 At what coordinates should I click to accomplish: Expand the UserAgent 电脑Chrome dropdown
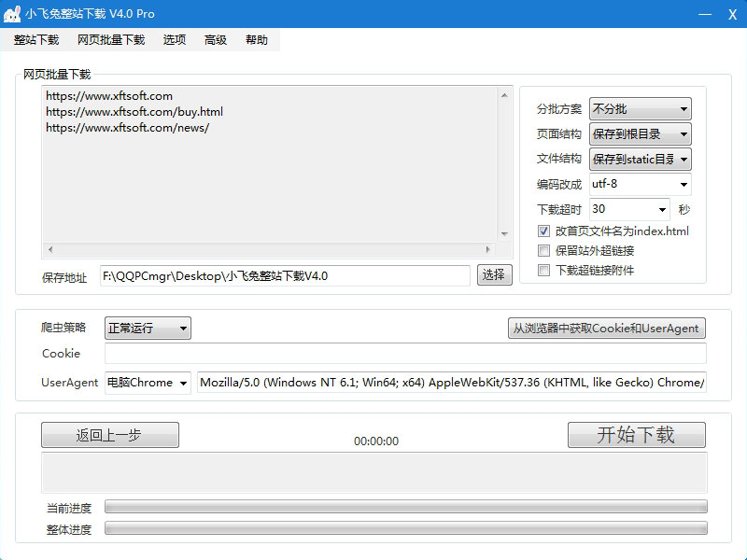point(148,383)
